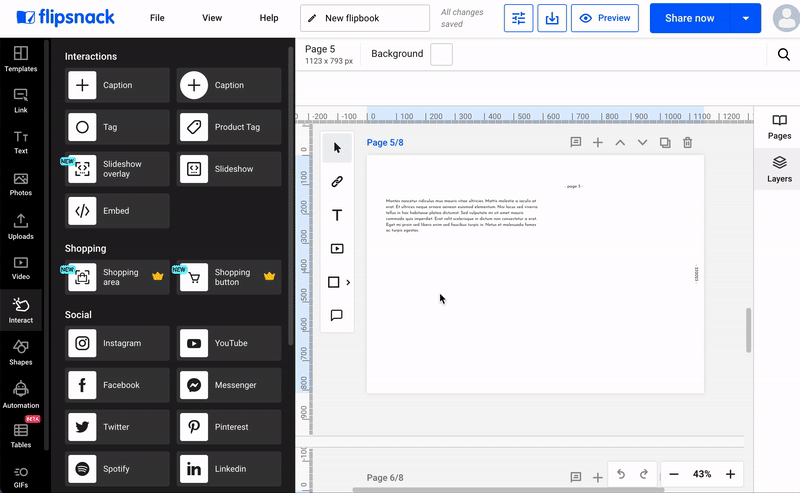Add the Spotify social interaction
This screenshot has height=493, width=800.
[x=118, y=469]
